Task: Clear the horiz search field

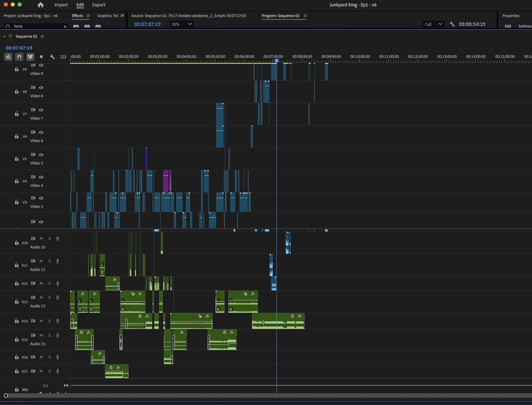Action: tap(65, 26)
